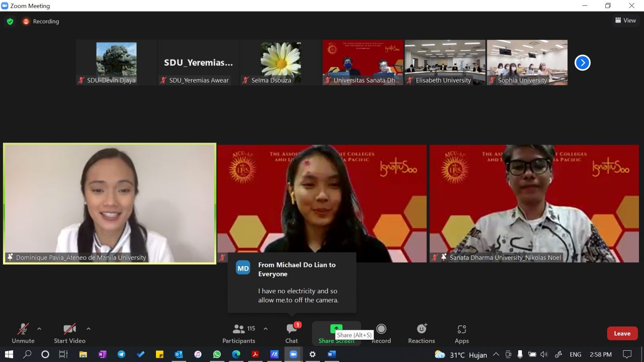The width and height of the screenshot is (644, 362).
Task: Open the Reactions emoji panel
Action: pos(421,333)
